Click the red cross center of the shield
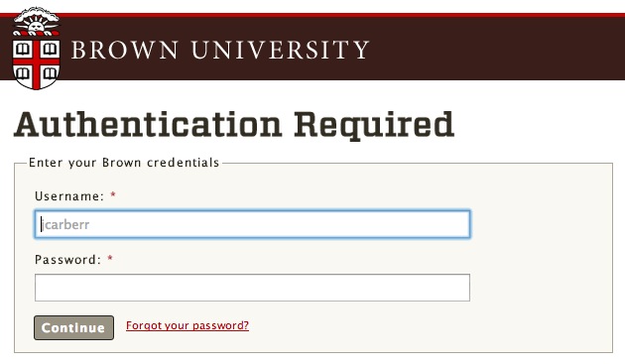The image size is (625, 364). (37, 62)
